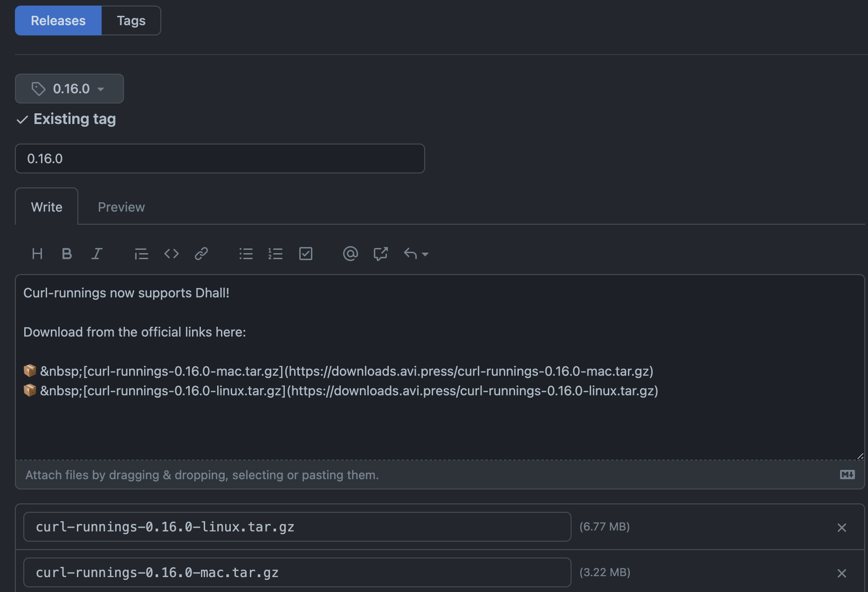Remove the mac tar.gz attachment
The width and height of the screenshot is (868, 592).
(x=841, y=573)
